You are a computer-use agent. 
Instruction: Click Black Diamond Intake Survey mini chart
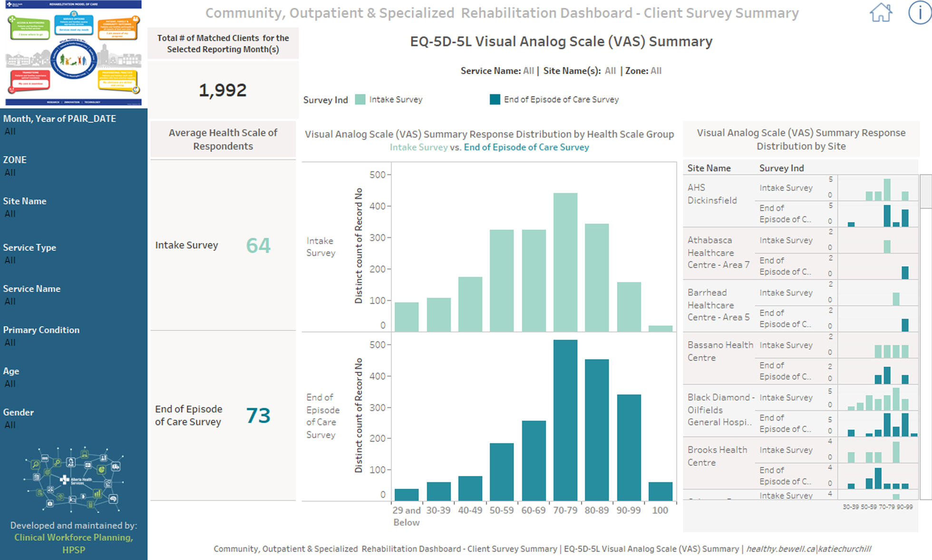pyautogui.click(x=878, y=398)
